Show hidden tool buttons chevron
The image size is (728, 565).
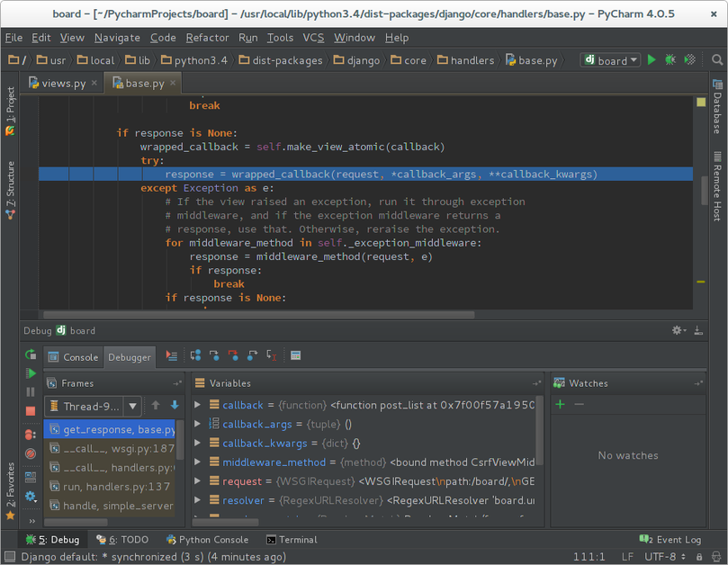32,521
